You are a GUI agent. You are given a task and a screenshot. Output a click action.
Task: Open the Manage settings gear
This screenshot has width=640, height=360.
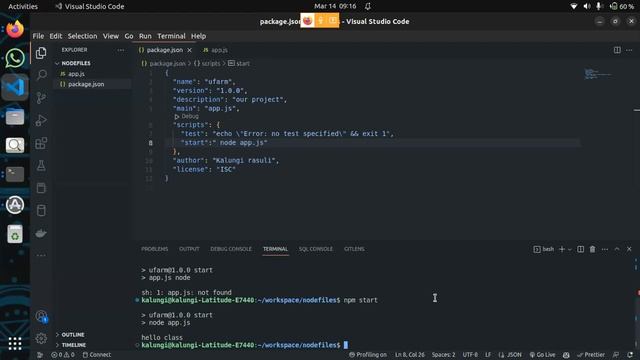41,338
